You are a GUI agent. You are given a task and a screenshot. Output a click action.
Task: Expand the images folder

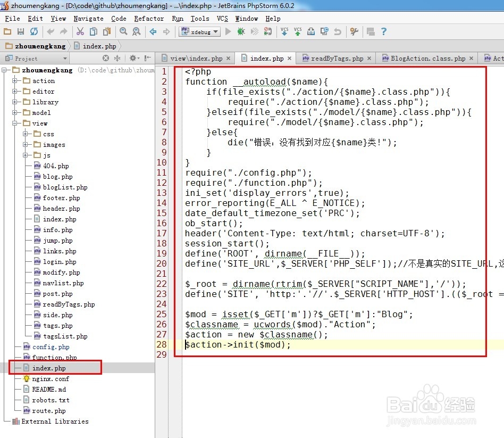pos(26,145)
